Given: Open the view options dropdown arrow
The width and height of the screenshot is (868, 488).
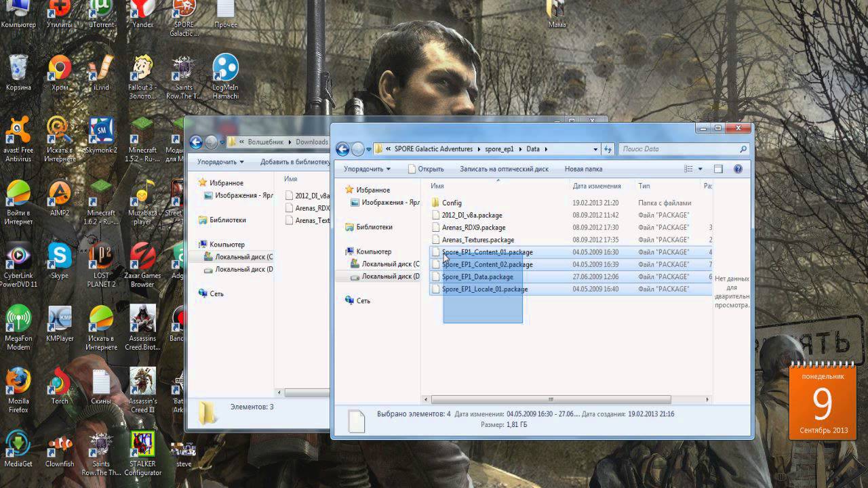Looking at the screenshot, I should pos(700,169).
